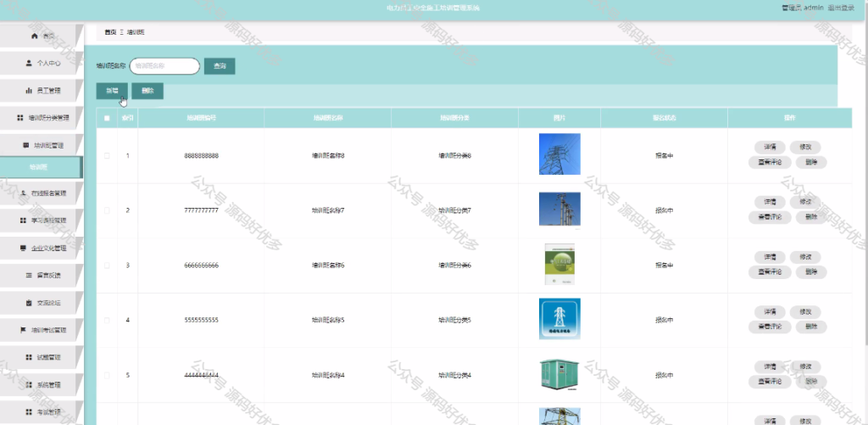
Task: Click the 培训班名称7 cell
Action: pyautogui.click(x=328, y=210)
